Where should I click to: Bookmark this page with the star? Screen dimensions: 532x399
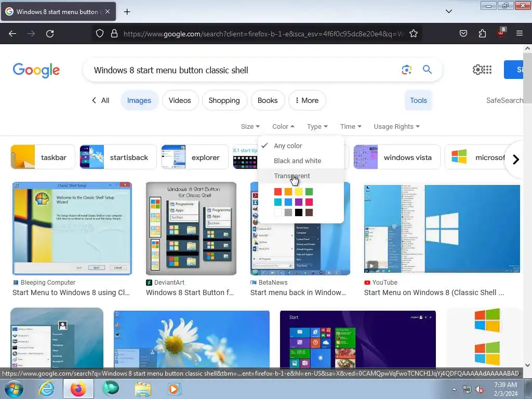tap(413, 33)
